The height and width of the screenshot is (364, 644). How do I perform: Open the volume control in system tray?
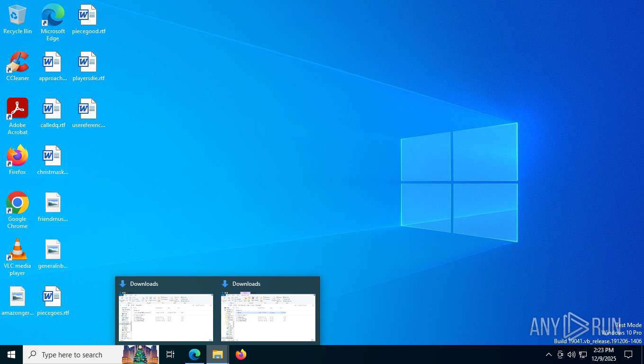click(572, 355)
